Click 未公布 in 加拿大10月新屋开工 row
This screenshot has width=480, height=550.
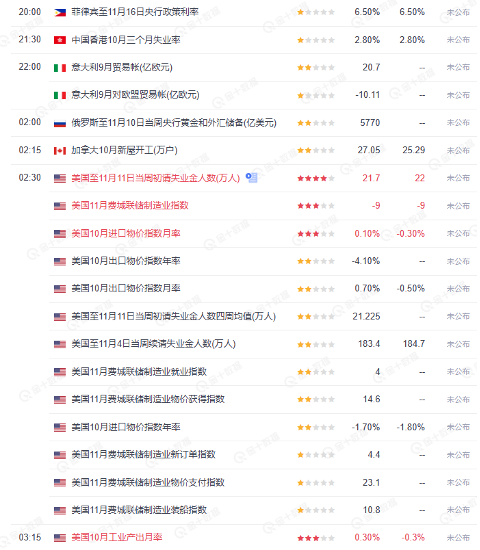pos(458,150)
